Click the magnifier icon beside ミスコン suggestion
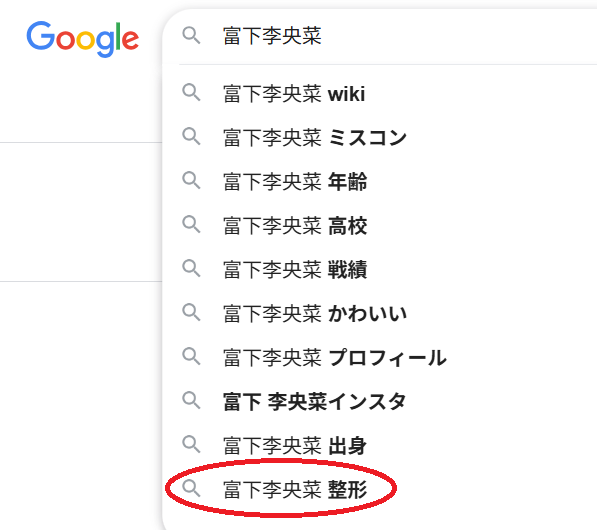This screenshot has width=597, height=530. [x=191, y=136]
